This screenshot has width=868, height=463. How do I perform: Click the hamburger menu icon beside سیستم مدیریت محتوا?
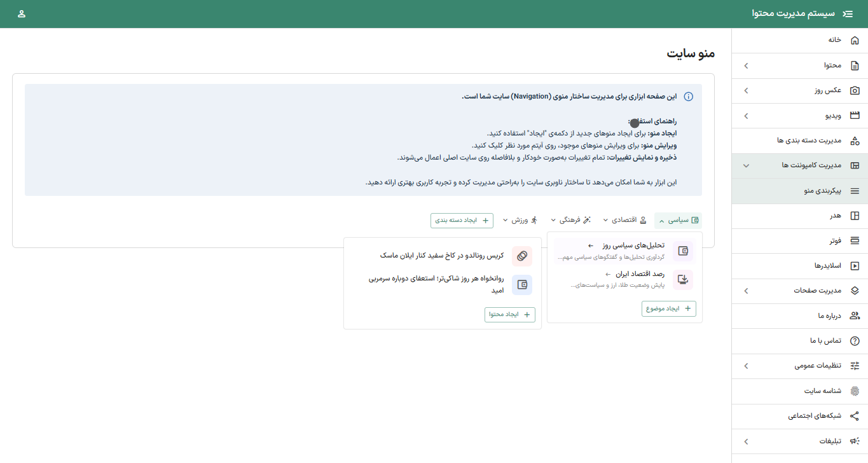click(x=848, y=13)
